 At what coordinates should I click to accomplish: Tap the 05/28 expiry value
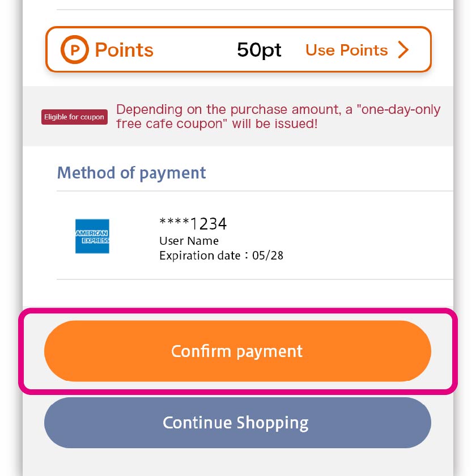click(268, 256)
